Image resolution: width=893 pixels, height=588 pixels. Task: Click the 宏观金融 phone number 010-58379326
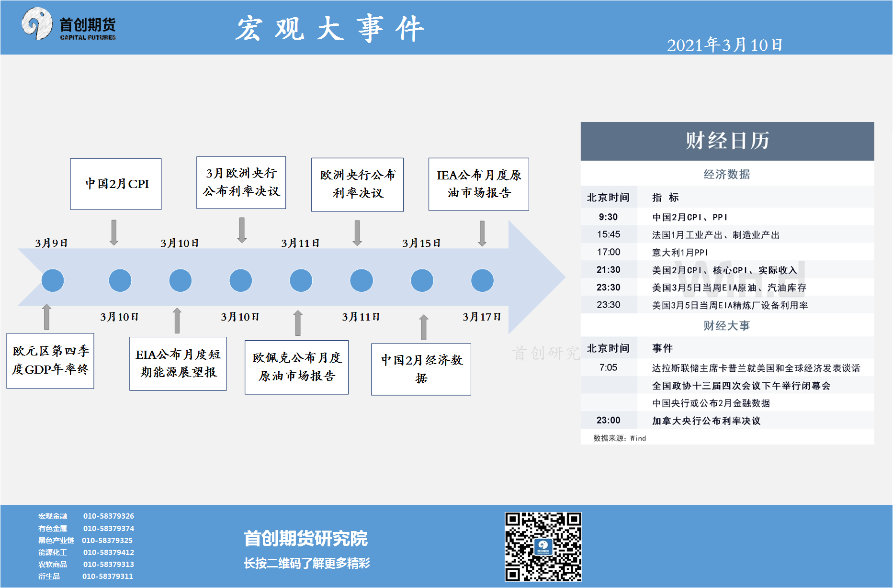tap(109, 516)
